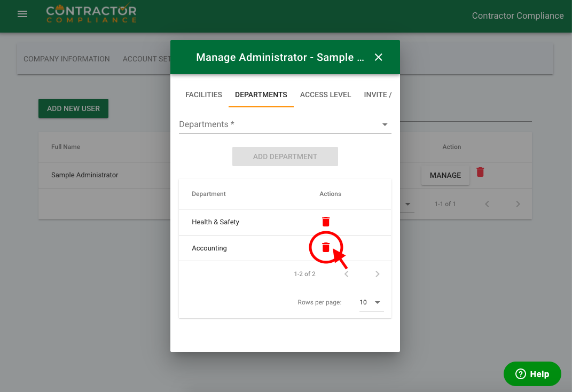Select the Company Information tab

click(x=67, y=59)
